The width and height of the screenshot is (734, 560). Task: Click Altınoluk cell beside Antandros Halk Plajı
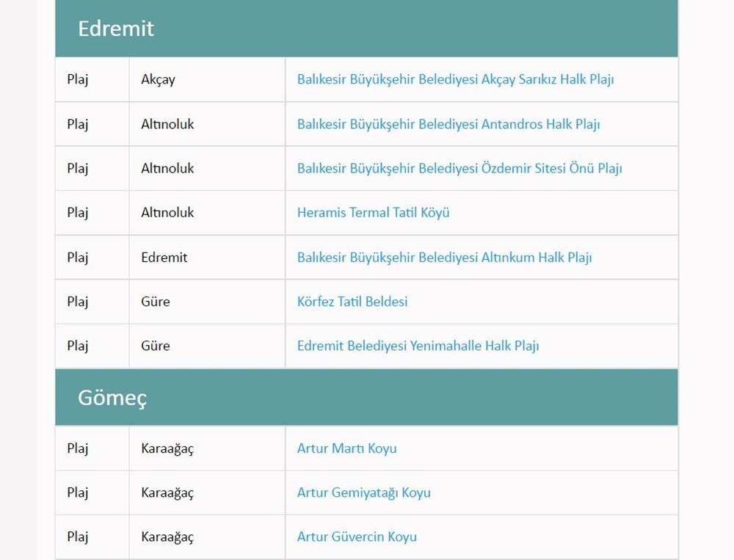167,124
